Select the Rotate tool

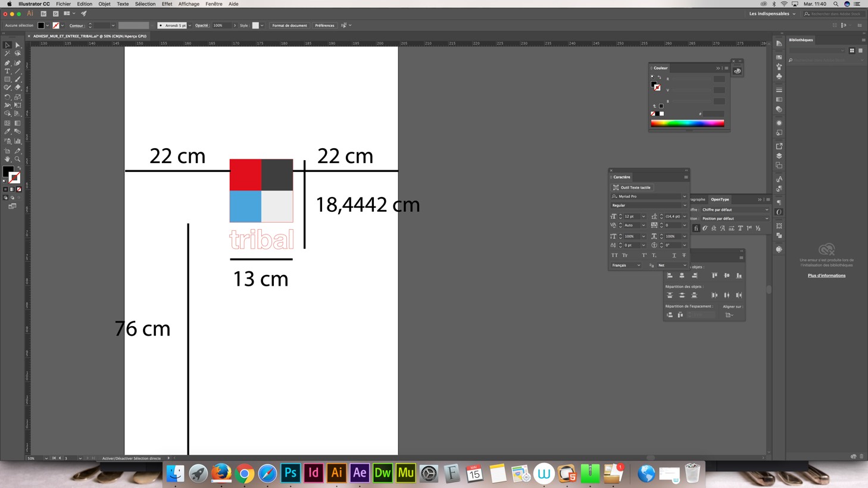coord(7,97)
